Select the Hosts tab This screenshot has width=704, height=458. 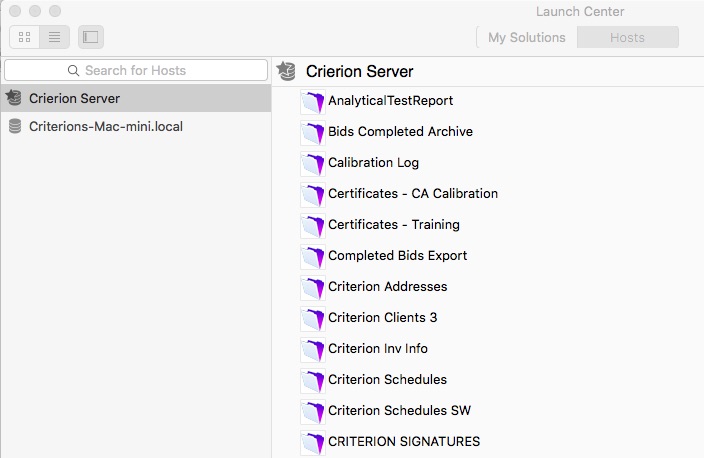coord(627,37)
